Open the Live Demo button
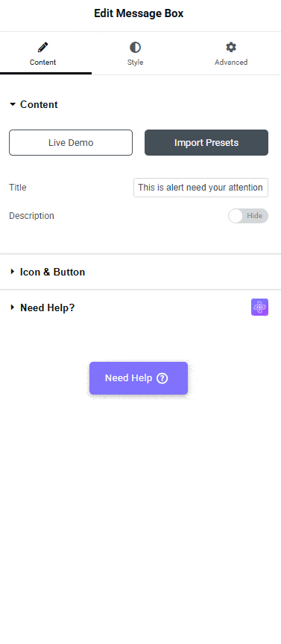Viewport: 281px width, 644px height. 71,142
